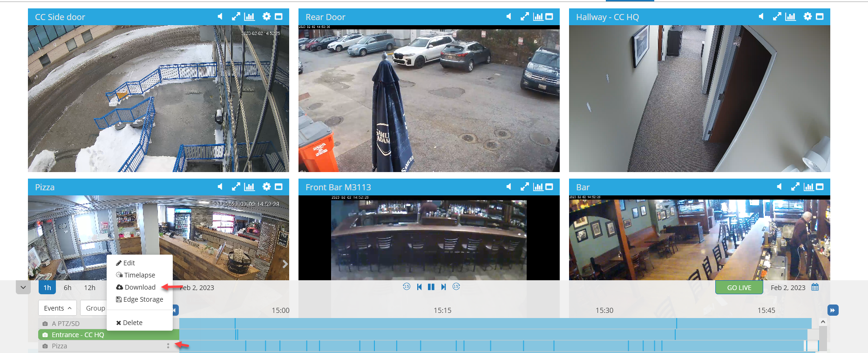The image size is (868, 353).
Task: Click the Bar camera video feed
Action: pos(699,238)
